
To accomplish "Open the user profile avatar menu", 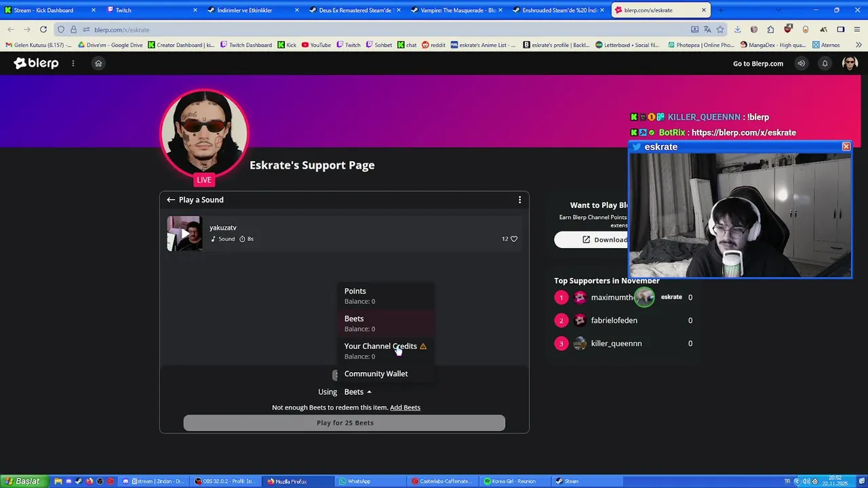I will point(850,63).
